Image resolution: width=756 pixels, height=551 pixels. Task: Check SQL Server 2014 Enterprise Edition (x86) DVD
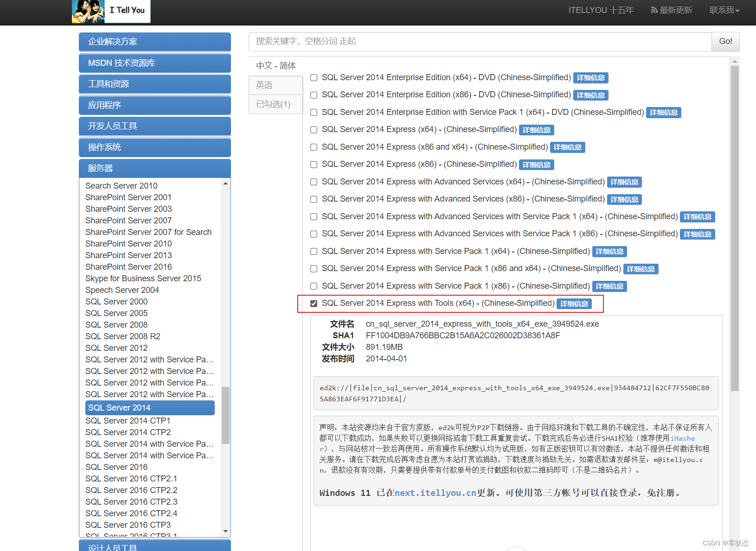pyautogui.click(x=314, y=95)
